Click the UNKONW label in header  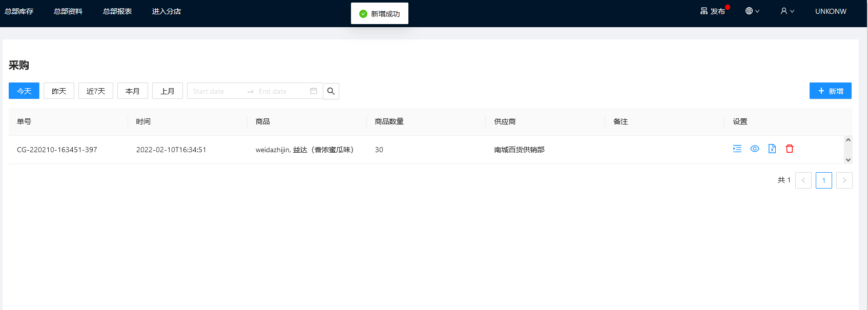point(831,11)
